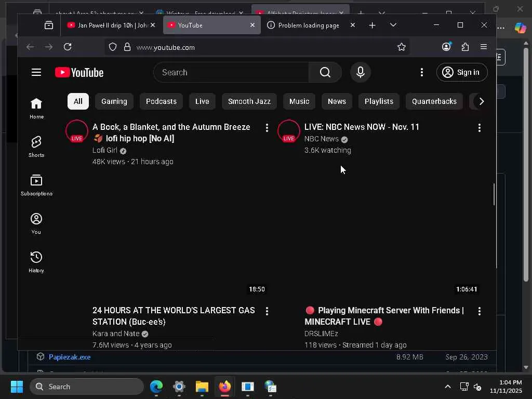
Task: Open the LIVE: NBC News NOW video title
Action: [362, 127]
